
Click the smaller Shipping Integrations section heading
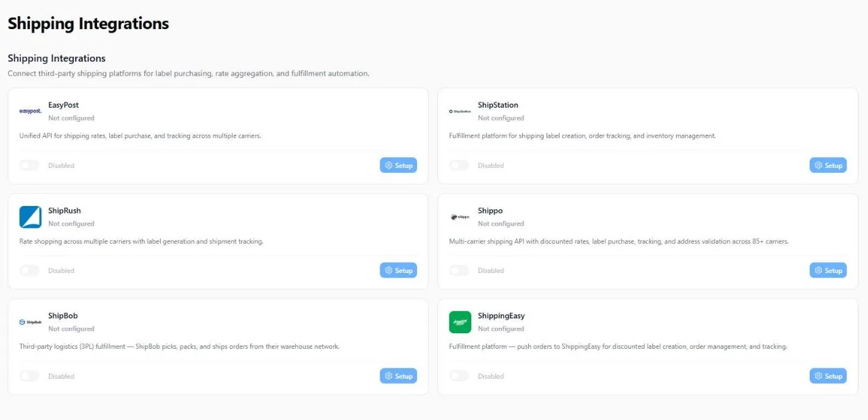pyautogui.click(x=57, y=58)
